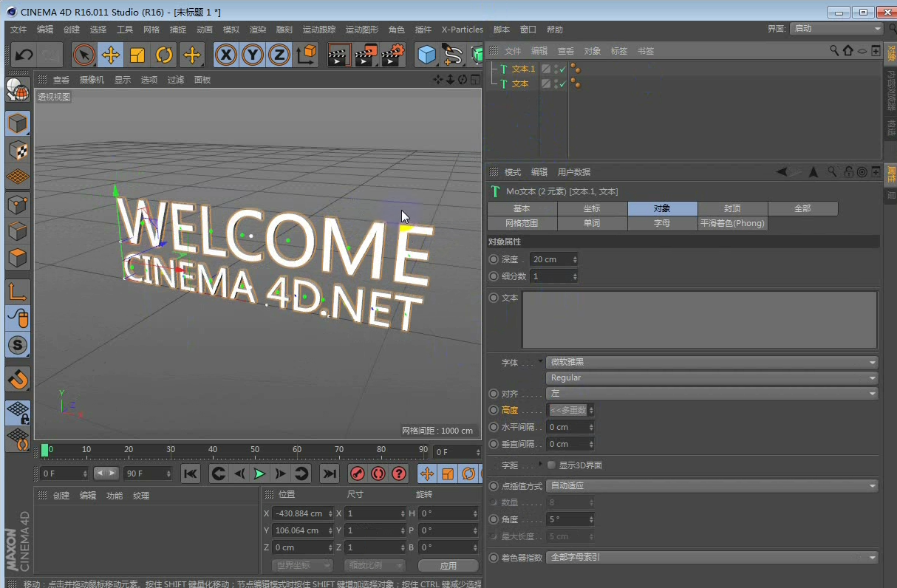
Task: Open the 界面 layout dropdown 启动
Action: click(837, 29)
